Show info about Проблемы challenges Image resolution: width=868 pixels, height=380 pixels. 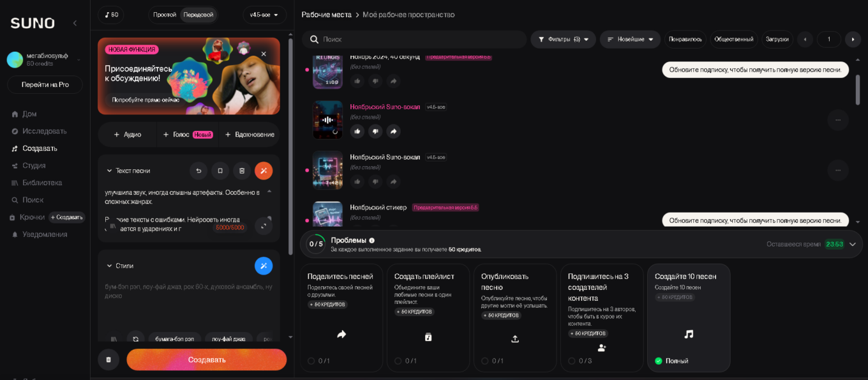[372, 241]
